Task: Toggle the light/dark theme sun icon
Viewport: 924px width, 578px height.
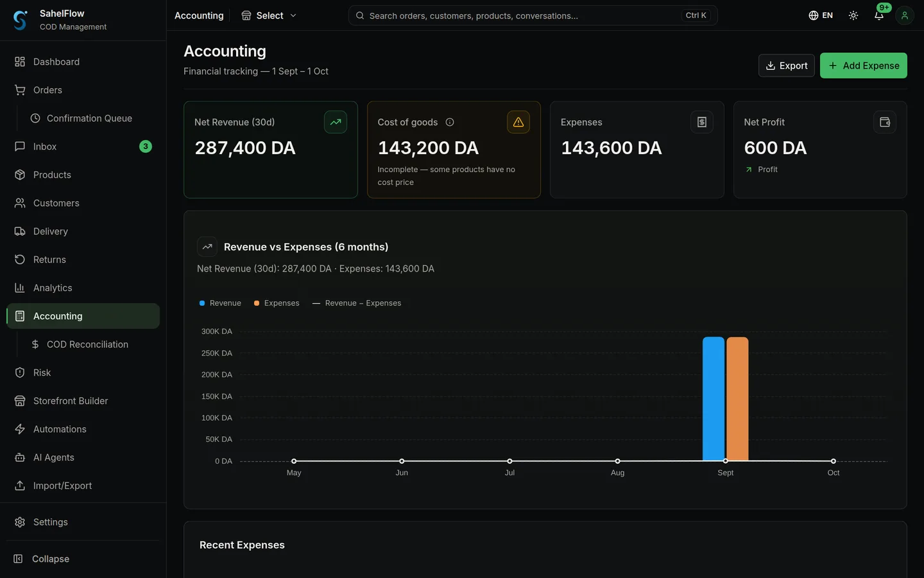Action: pyautogui.click(x=853, y=15)
